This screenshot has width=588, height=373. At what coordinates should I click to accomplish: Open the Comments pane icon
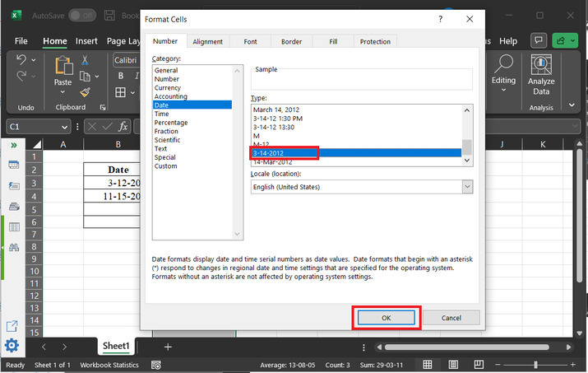539,40
